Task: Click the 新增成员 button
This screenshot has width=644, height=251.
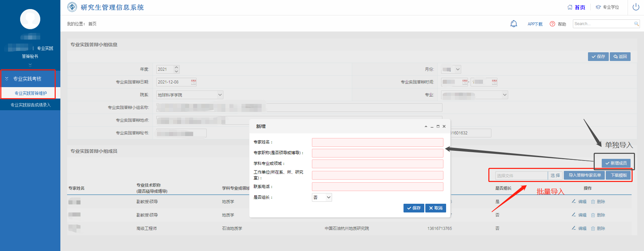Action: pos(616,163)
